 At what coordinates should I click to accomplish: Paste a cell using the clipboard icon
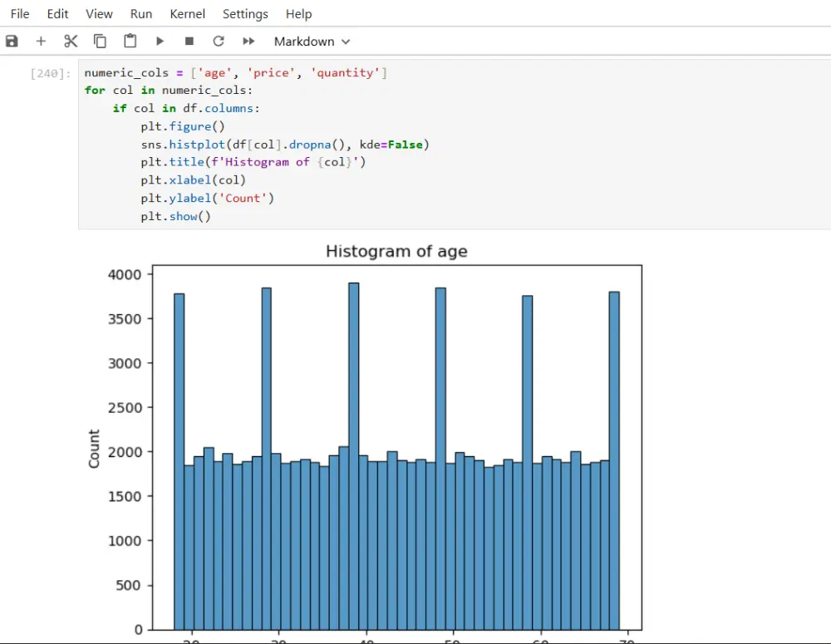point(130,41)
